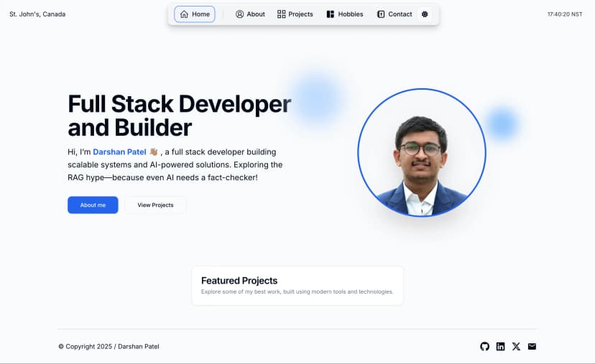Open the LinkedIn icon in footer
Screen dimensions: 595x364
501,346
